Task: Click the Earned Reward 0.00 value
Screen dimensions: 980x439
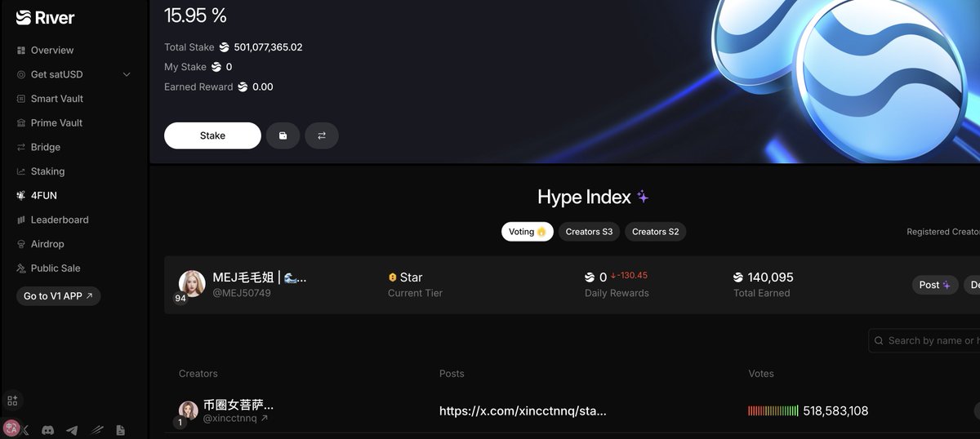Action: coord(263,86)
